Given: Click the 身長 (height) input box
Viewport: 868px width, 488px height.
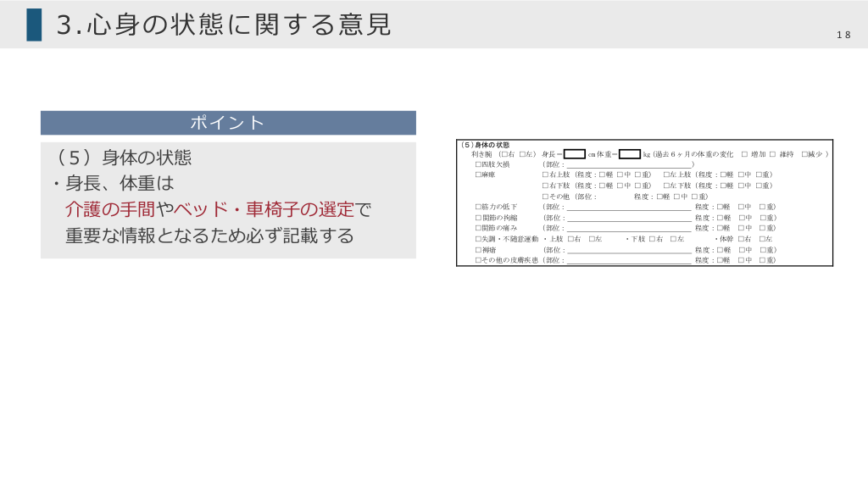Looking at the screenshot, I should pos(575,154).
